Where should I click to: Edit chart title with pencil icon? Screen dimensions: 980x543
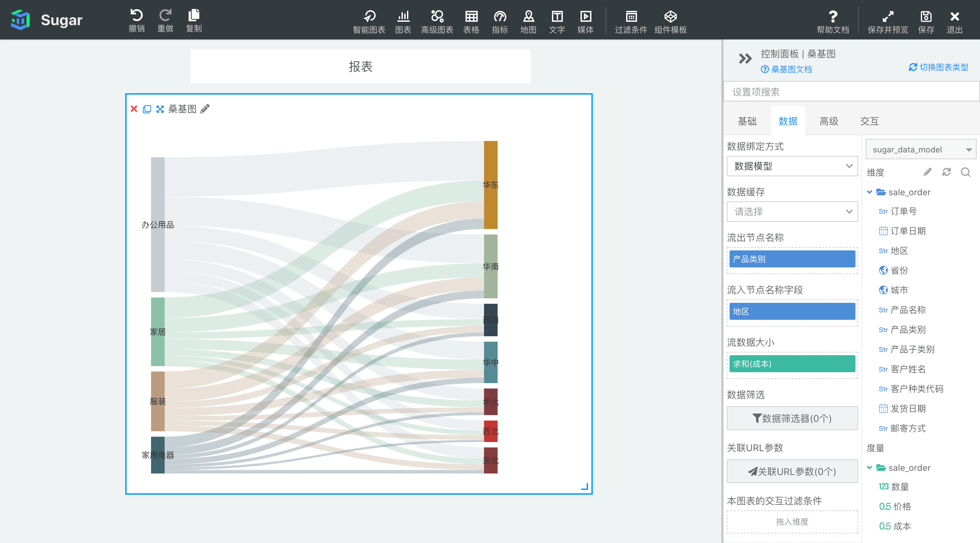[205, 109]
